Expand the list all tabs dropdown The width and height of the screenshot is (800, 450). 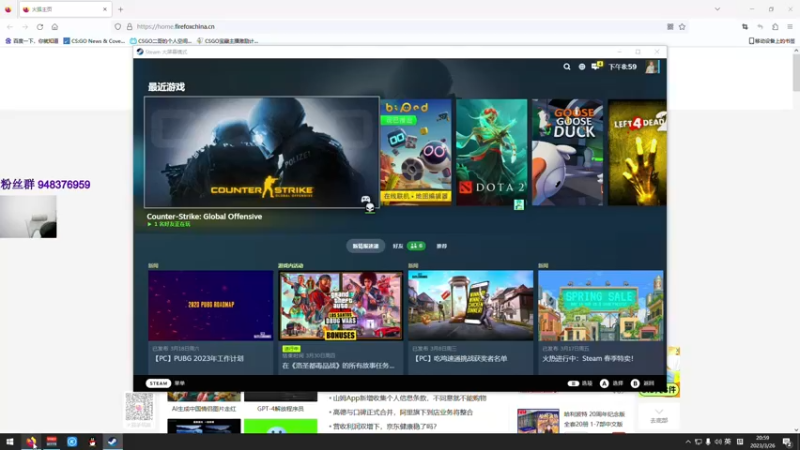click(x=717, y=9)
